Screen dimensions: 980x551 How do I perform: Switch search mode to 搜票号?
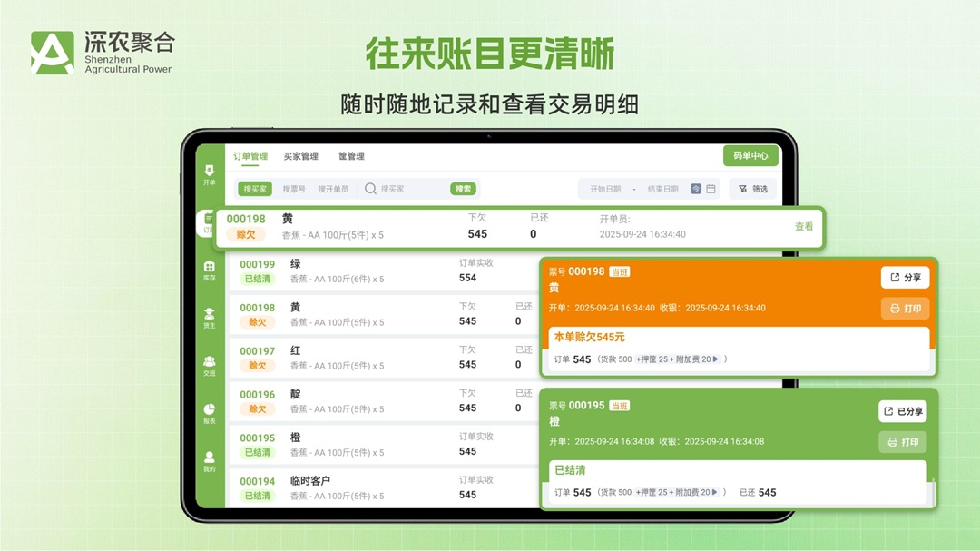point(293,189)
